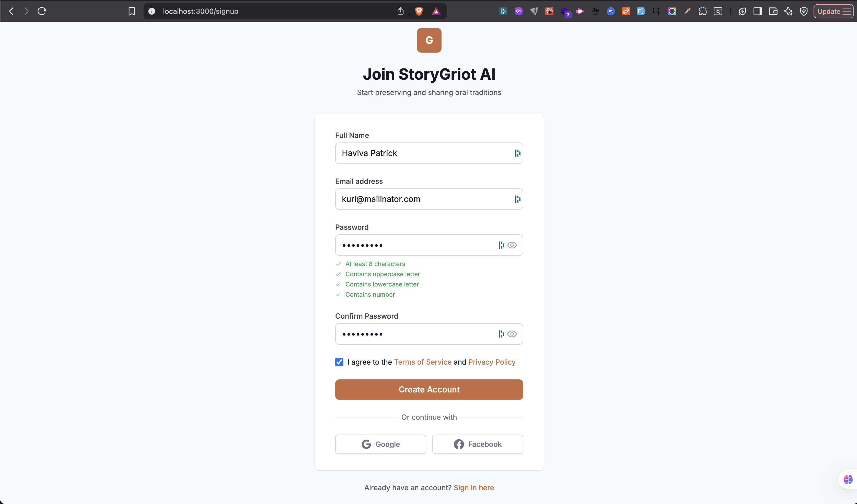Continue with the Google sign-up button

click(x=380, y=444)
